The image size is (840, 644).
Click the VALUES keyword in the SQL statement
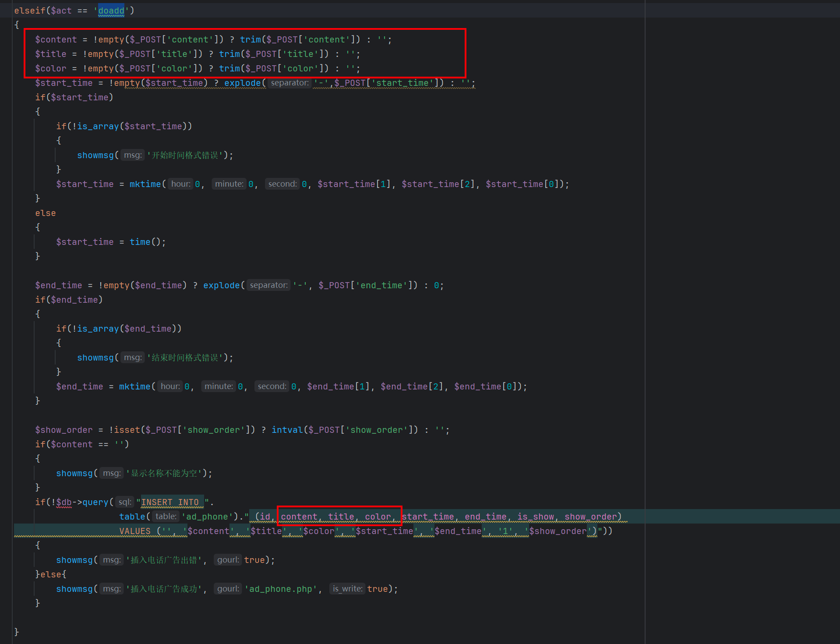coord(134,531)
